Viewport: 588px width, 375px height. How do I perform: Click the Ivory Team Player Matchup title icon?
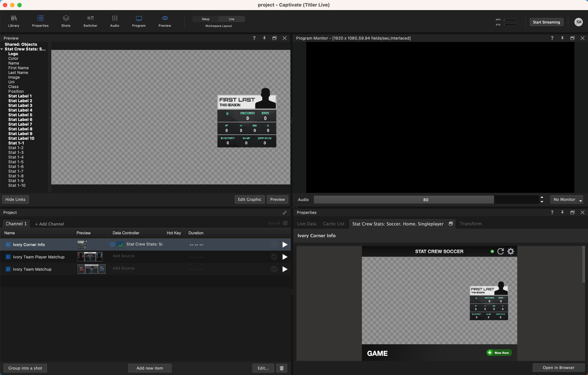(x=8, y=257)
